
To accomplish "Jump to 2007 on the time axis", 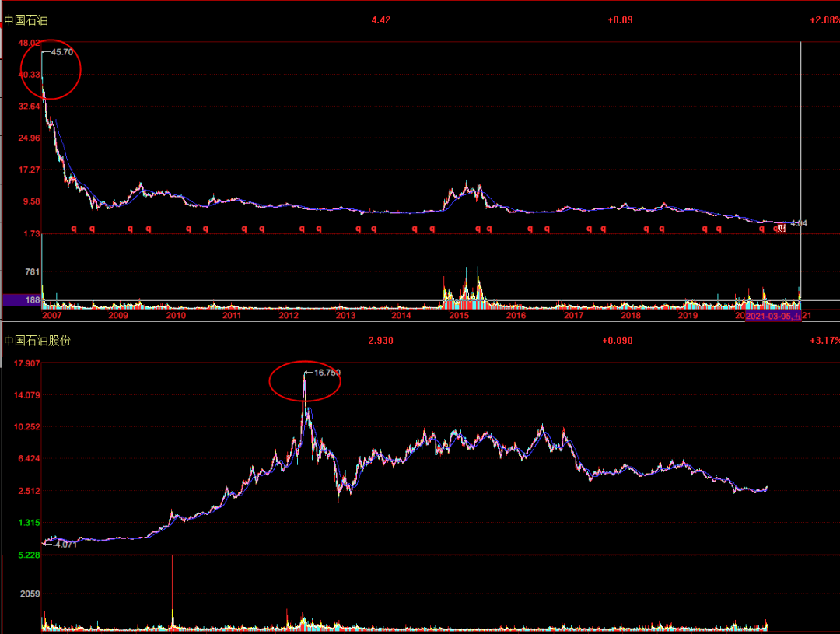I will click(52, 315).
